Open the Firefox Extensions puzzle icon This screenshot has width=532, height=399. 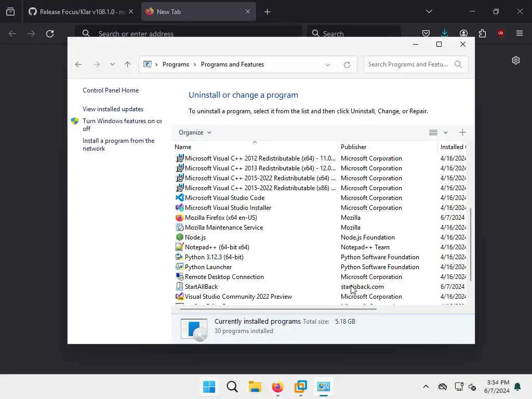click(482, 33)
